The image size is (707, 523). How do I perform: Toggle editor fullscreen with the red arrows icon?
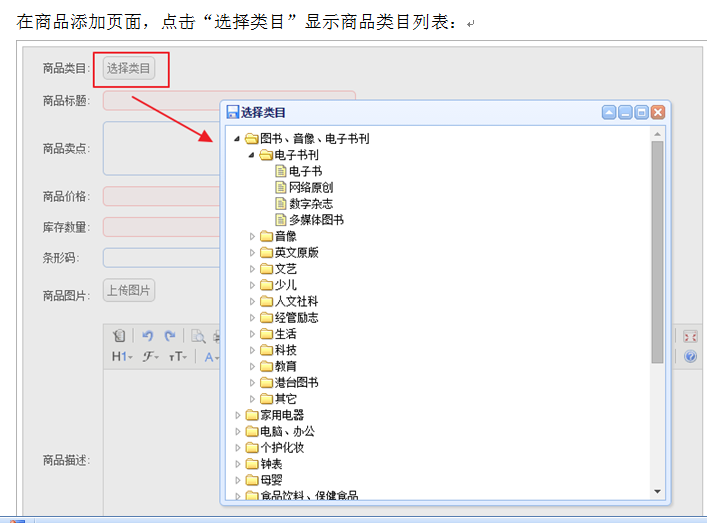(690, 337)
